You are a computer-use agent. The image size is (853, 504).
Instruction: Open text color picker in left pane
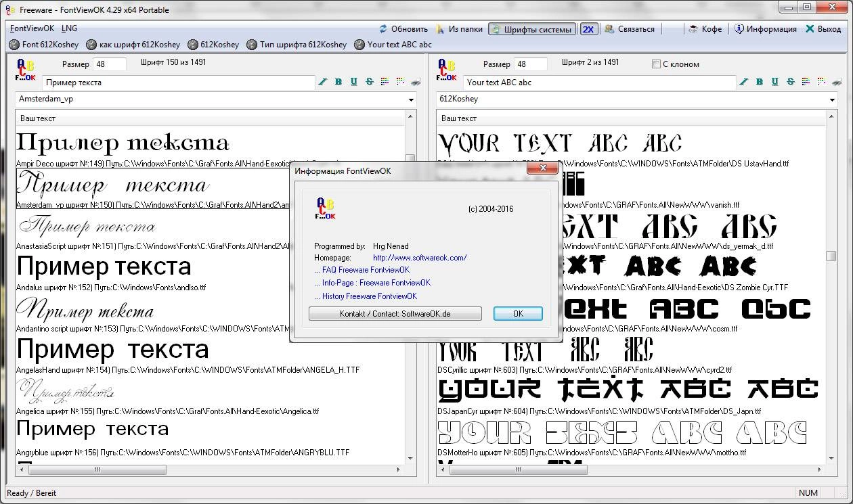click(385, 82)
